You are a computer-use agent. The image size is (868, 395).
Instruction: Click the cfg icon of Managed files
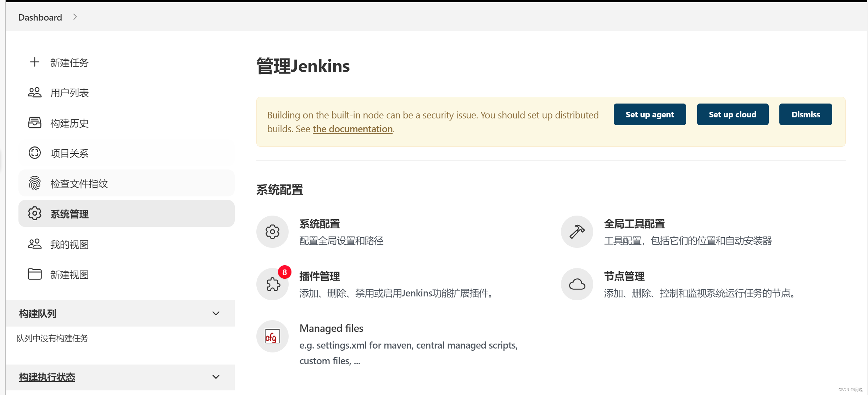pyautogui.click(x=272, y=336)
